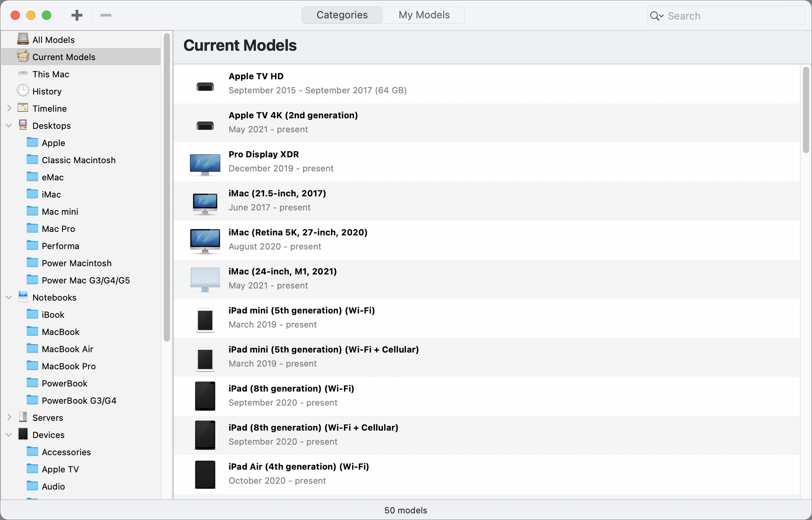
Task: Switch to the My Models tab
Action: click(424, 15)
